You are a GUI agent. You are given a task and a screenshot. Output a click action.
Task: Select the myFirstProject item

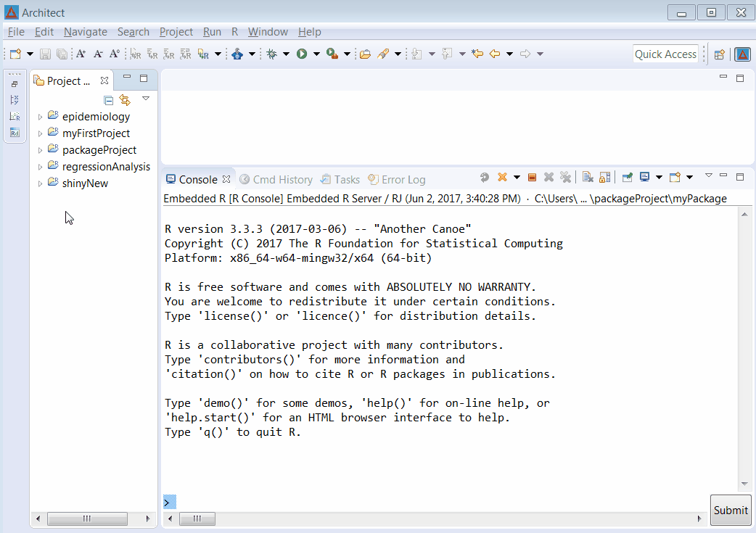tap(96, 133)
